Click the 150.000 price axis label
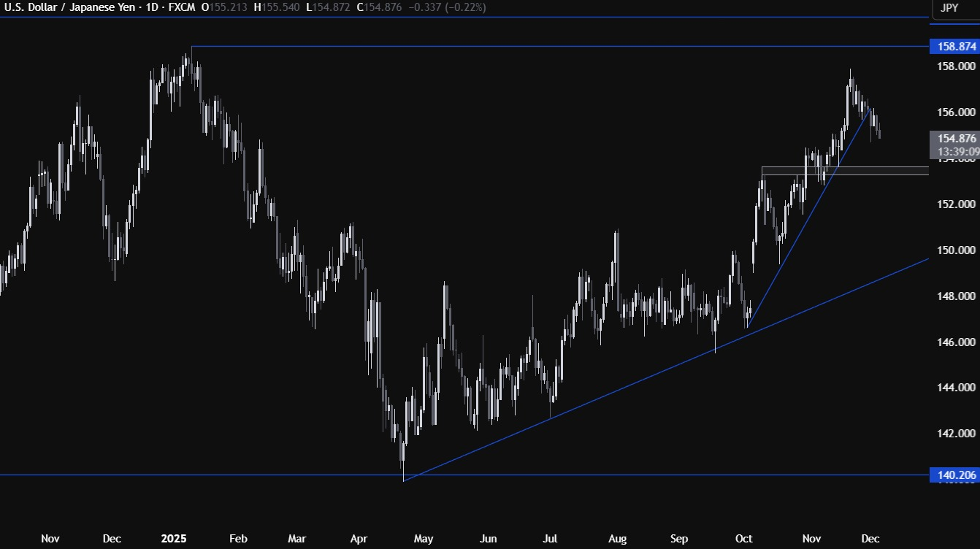The width and height of the screenshot is (980, 549). 955,250
